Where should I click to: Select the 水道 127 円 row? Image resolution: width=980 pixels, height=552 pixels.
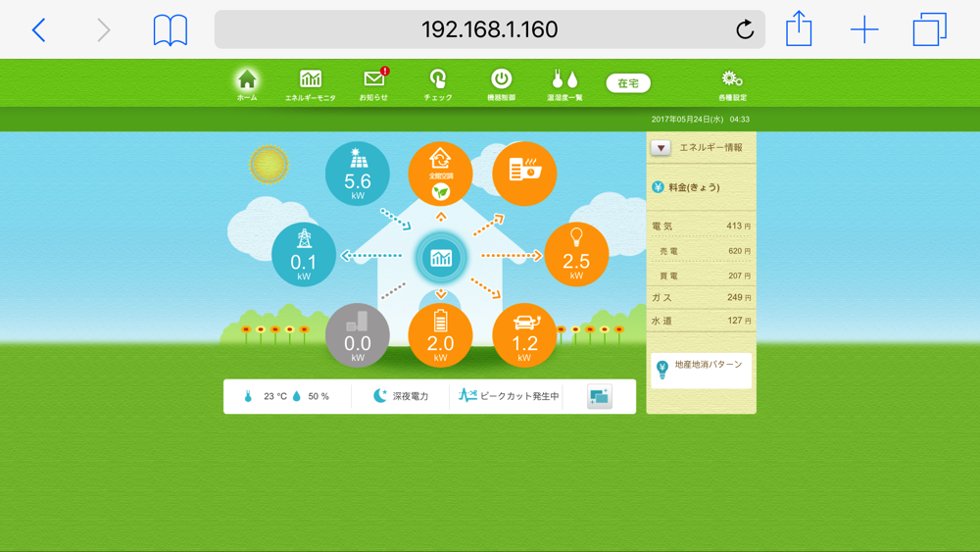pos(702,321)
